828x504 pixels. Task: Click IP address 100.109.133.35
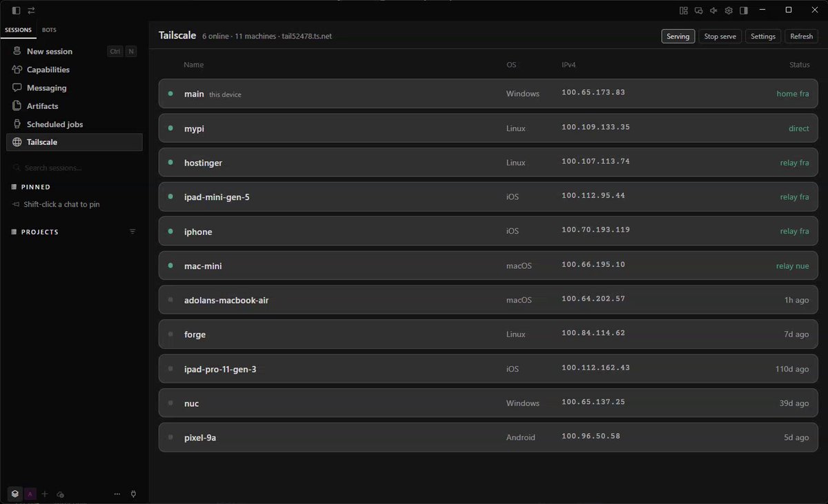(595, 128)
